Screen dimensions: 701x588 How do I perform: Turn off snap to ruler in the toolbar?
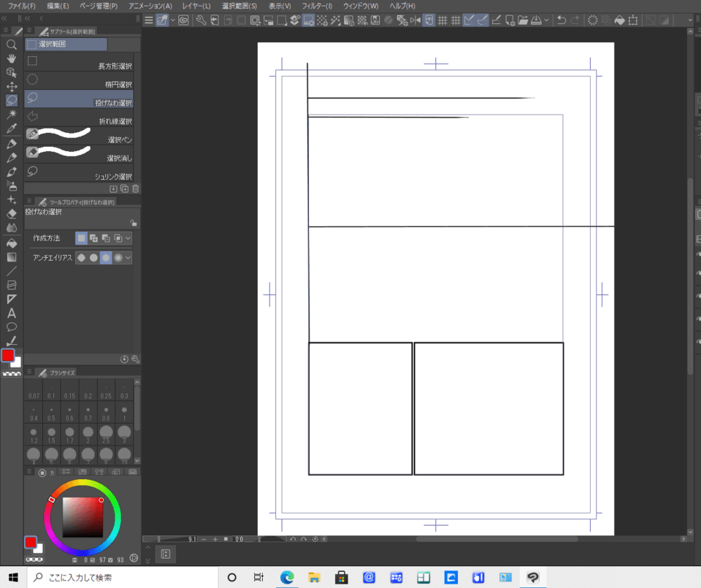[x=468, y=20]
